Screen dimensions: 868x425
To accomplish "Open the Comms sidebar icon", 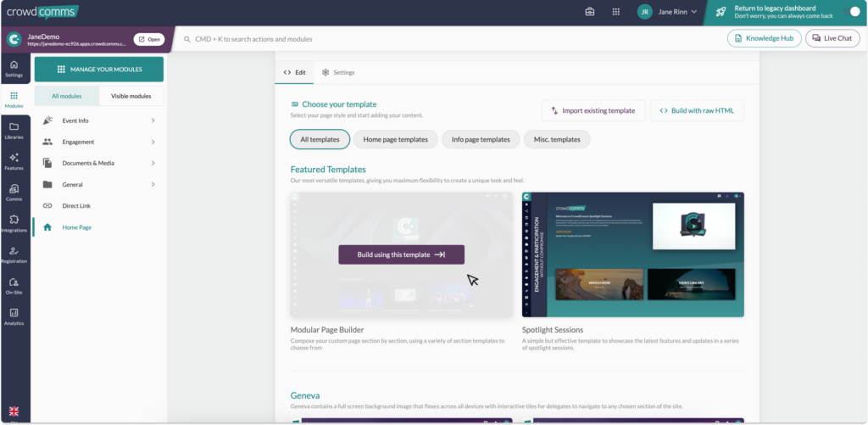I will 14,193.
